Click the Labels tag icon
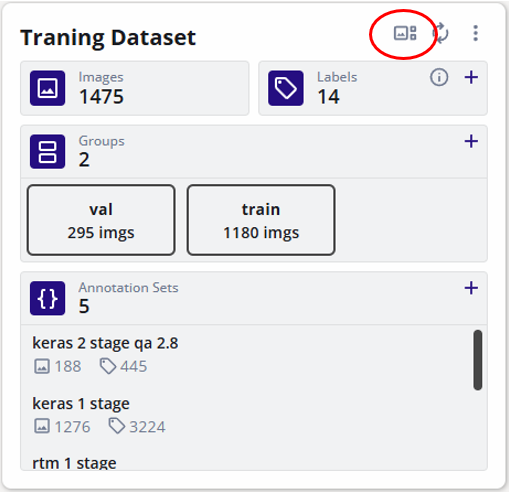Viewport: 509px width, 492px height. [x=286, y=88]
